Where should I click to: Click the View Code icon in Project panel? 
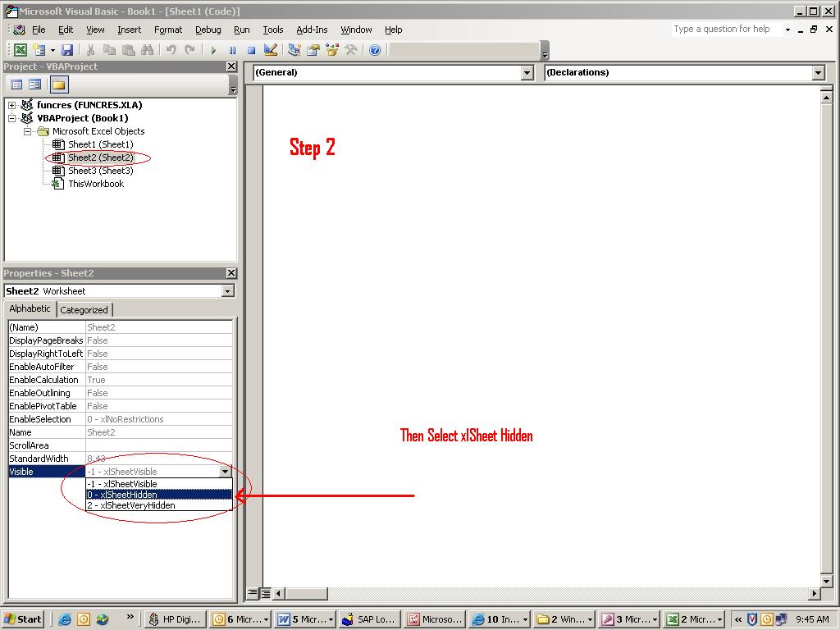coord(16,84)
